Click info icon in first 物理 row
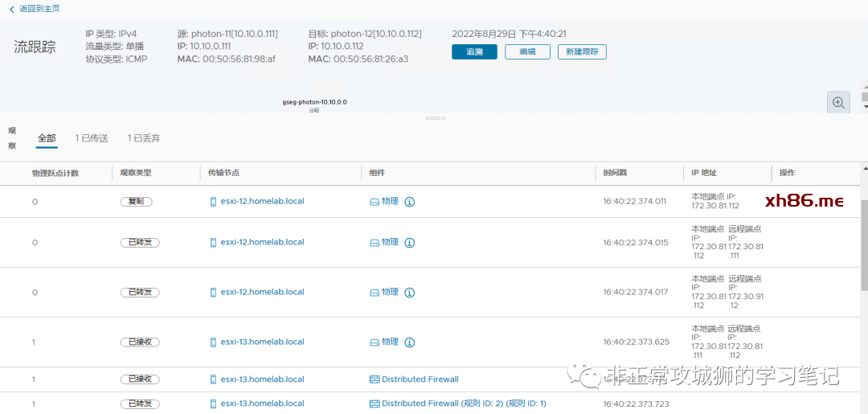 click(409, 202)
